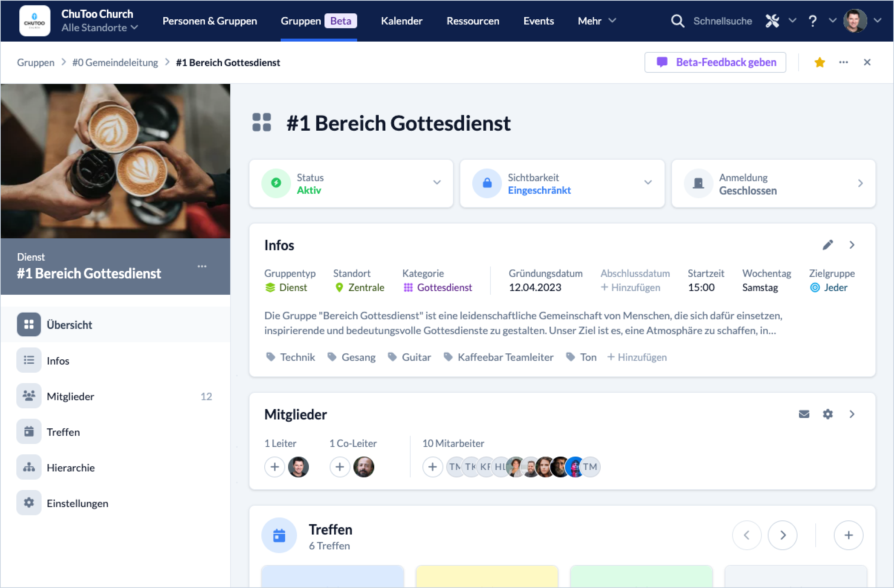The width and height of the screenshot is (894, 588).
Task: Click the envelope icon in Mitglieder card
Action: coord(804,414)
